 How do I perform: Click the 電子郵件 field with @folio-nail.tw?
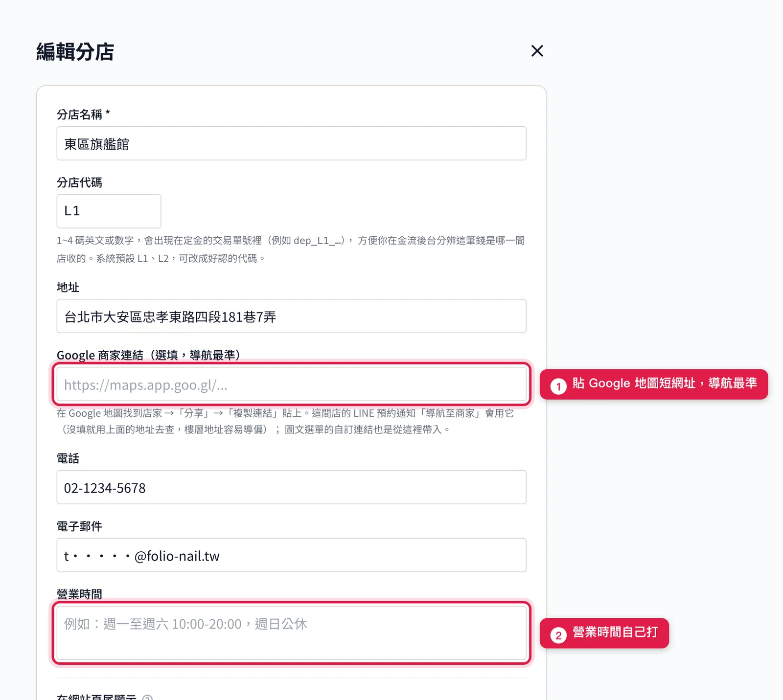291,555
